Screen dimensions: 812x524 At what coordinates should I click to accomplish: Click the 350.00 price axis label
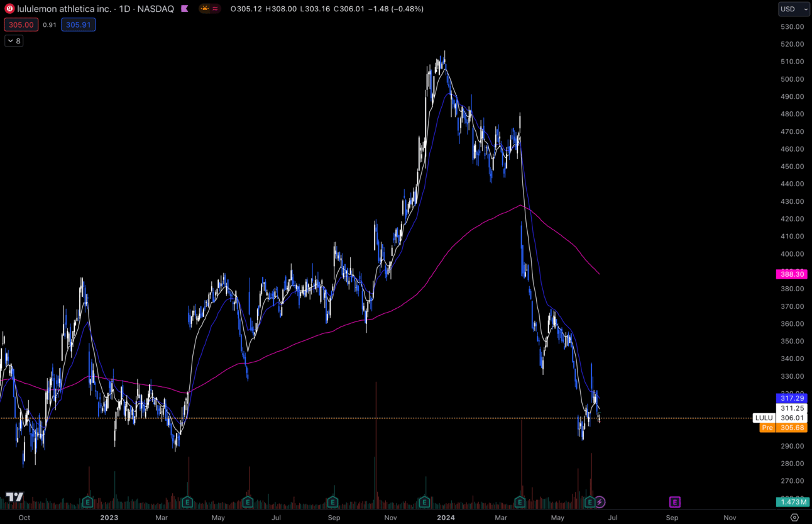pyautogui.click(x=792, y=341)
